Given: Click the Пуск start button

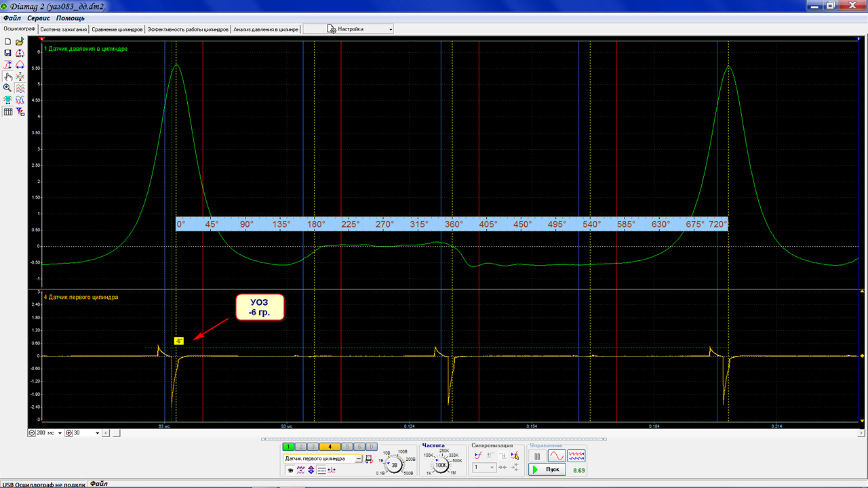Looking at the screenshot, I should click(x=547, y=470).
